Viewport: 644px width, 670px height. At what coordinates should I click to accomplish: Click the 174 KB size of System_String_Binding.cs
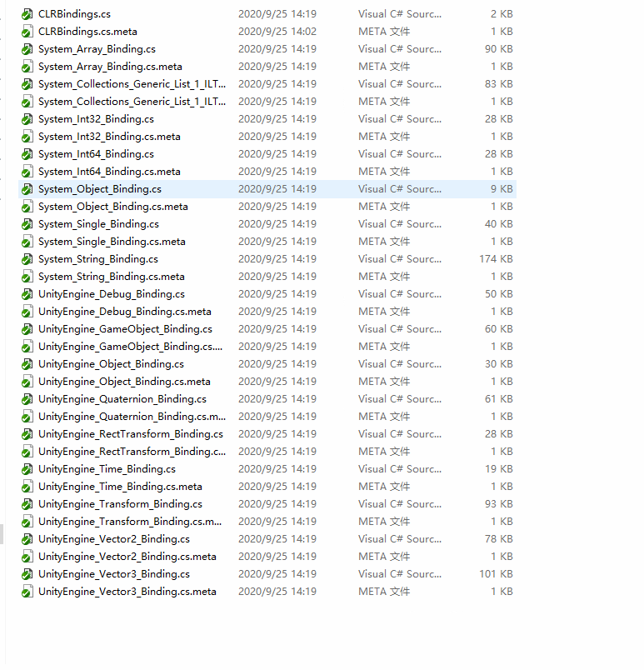pyautogui.click(x=496, y=259)
